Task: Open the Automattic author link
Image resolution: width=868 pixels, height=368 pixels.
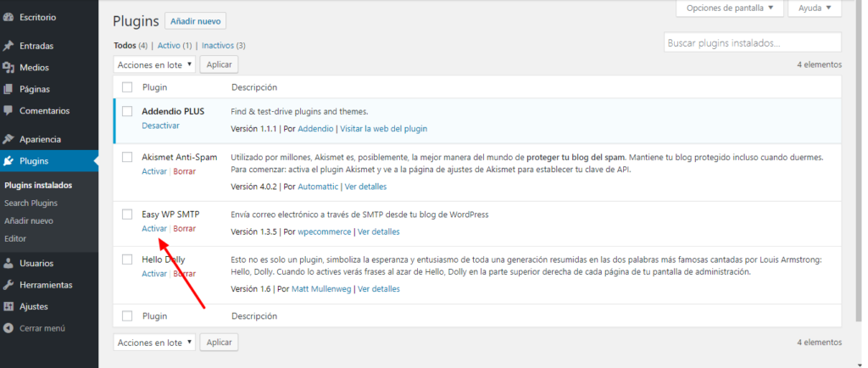Action: (319, 187)
